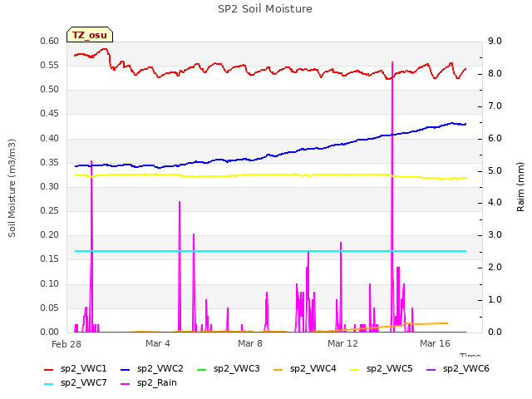Click the 0.00 left axis tick label

[x=50, y=332]
